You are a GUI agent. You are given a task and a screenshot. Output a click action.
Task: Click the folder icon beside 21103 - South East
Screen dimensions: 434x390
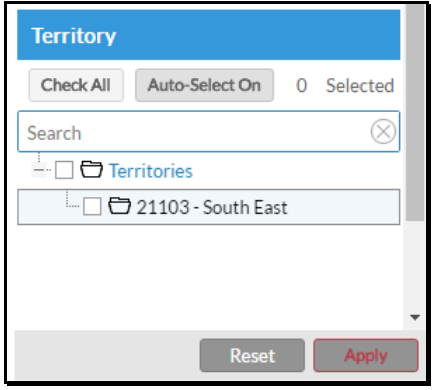119,206
